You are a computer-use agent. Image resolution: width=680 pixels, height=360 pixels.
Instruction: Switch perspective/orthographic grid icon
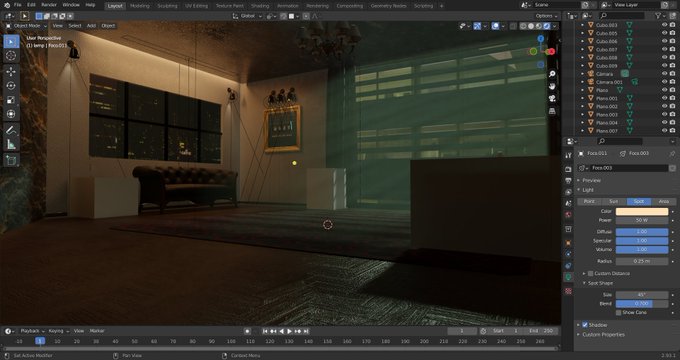click(552, 111)
